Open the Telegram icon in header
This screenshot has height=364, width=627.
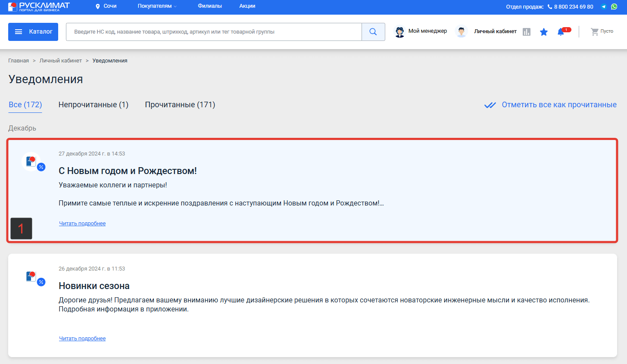(x=604, y=6)
